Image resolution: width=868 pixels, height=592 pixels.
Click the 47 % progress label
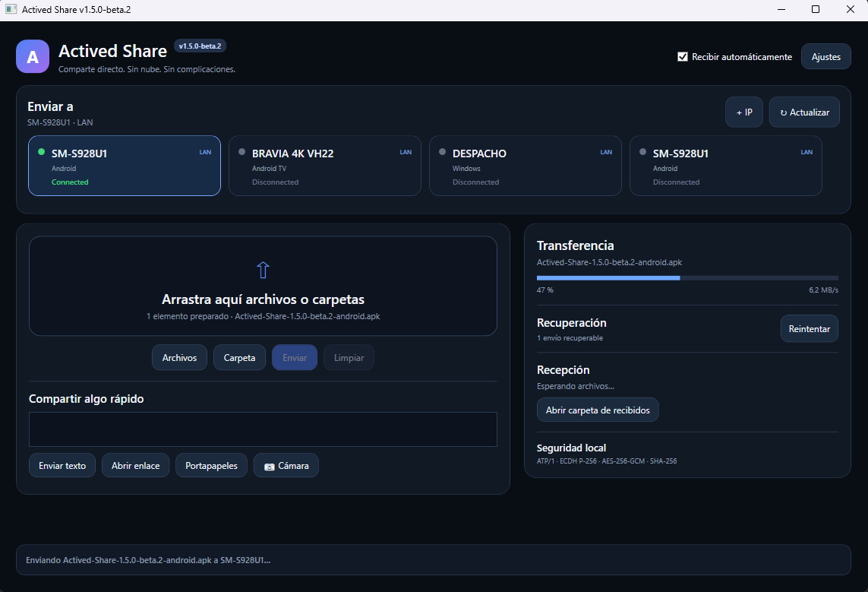point(544,290)
